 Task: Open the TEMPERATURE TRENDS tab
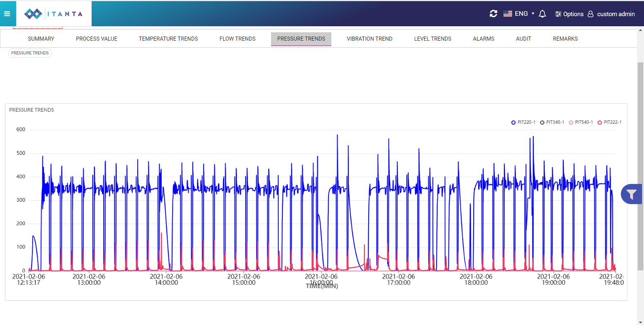click(x=168, y=39)
